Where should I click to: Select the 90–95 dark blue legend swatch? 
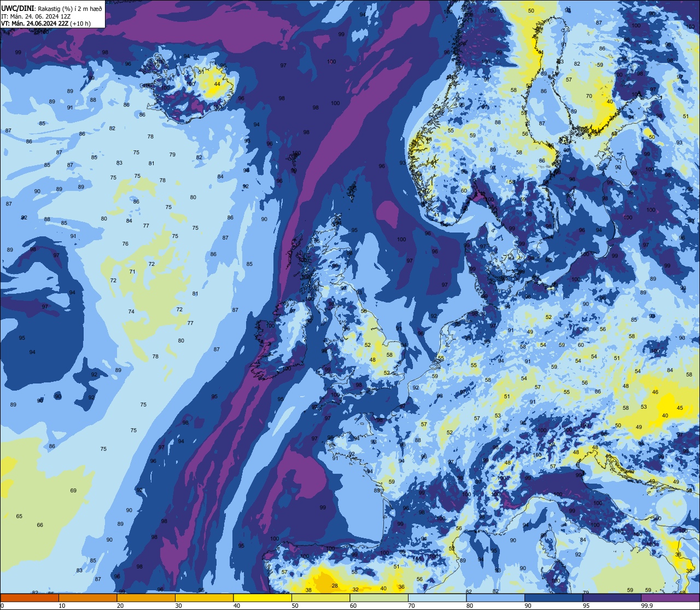[x=553, y=597]
